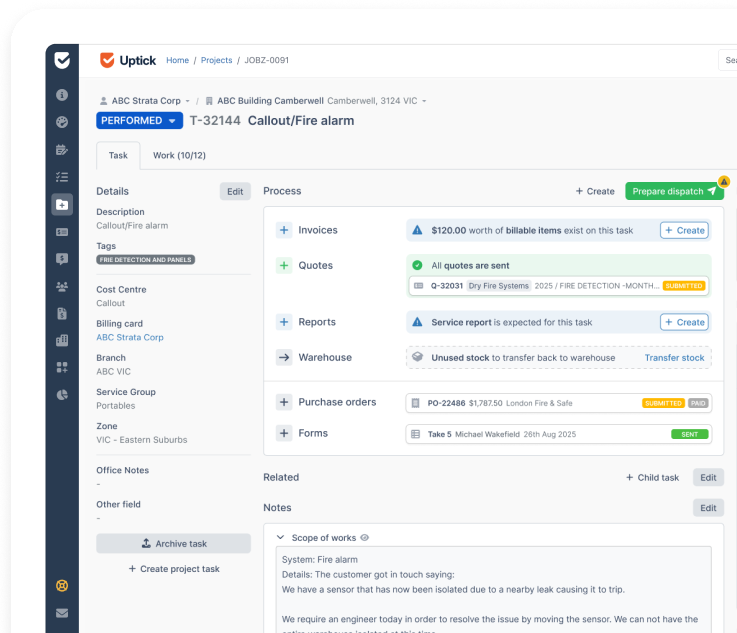Click the SUBMITTED badge on PO-22486
Image resolution: width=737 pixels, height=633 pixels.
663,403
